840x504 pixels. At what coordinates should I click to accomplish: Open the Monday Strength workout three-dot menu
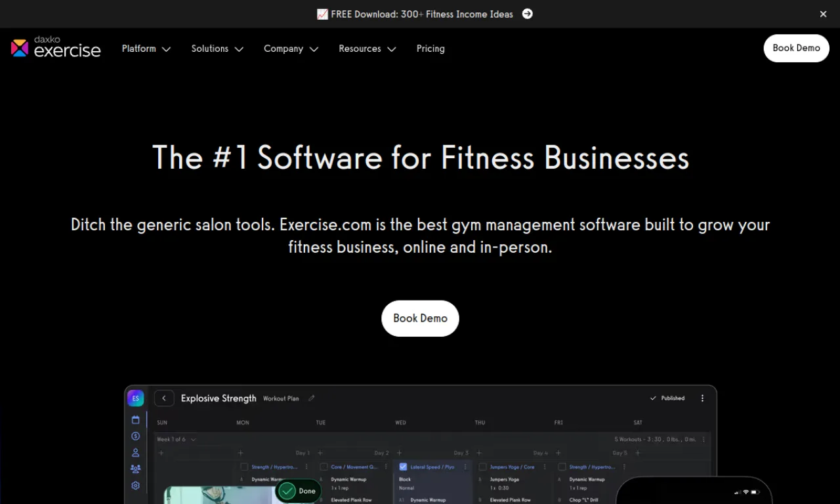click(x=306, y=467)
